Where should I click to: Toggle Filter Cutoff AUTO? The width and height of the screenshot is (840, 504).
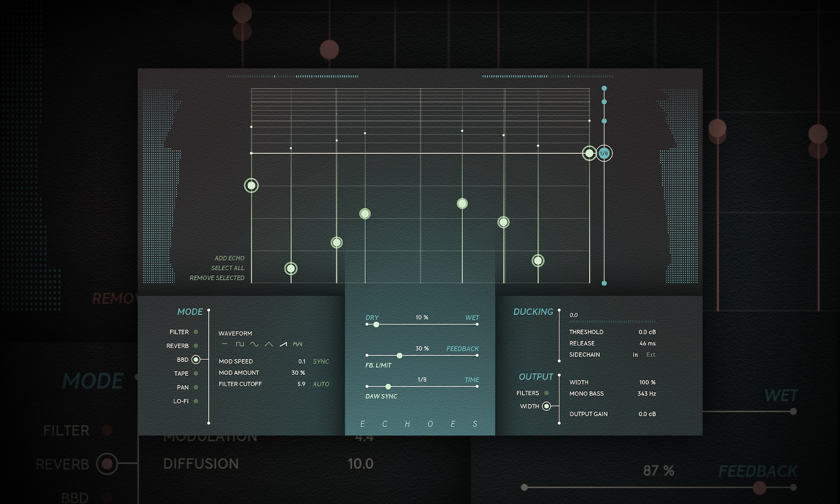coord(321,384)
